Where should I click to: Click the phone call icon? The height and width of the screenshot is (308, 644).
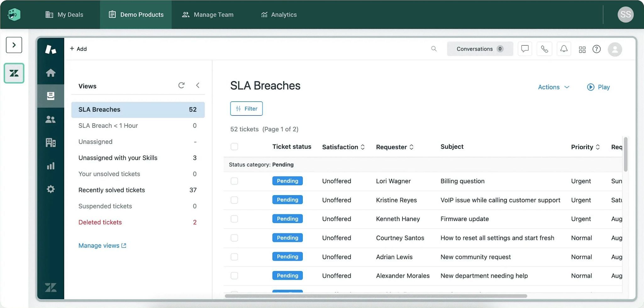(544, 49)
